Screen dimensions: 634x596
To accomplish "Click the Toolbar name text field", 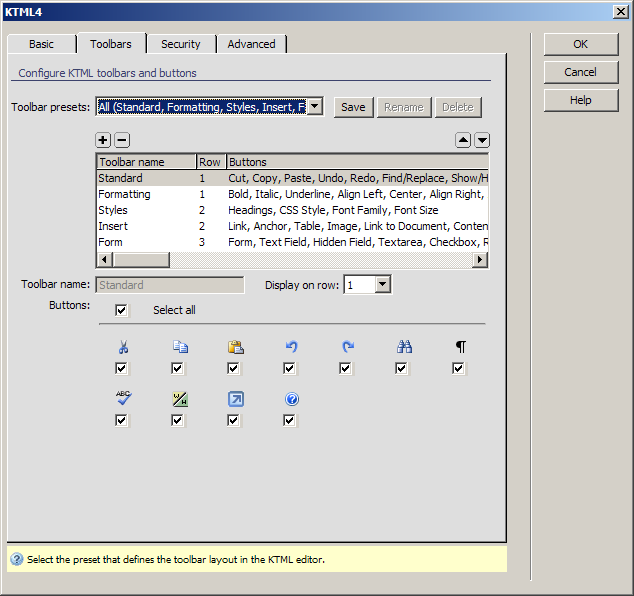I will coord(170,285).
